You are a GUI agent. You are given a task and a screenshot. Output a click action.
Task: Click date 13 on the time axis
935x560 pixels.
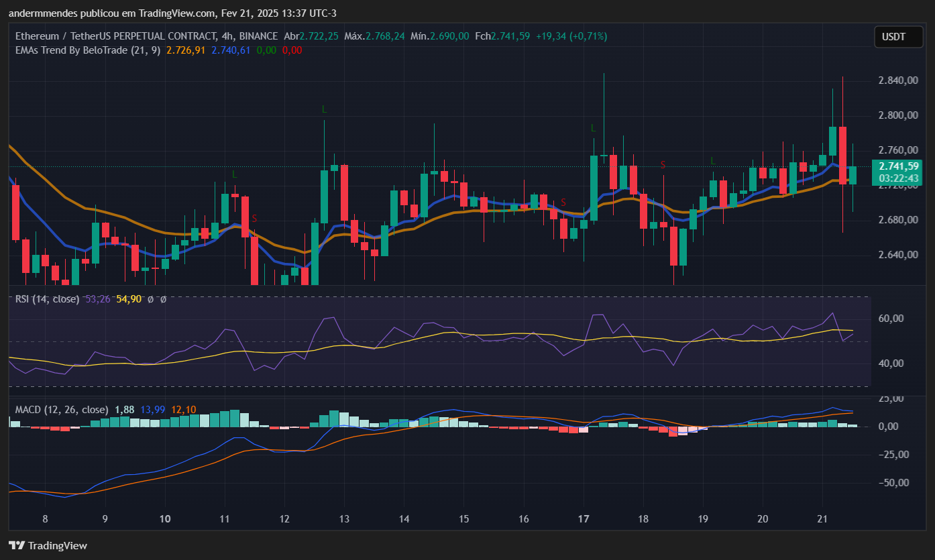[344, 518]
